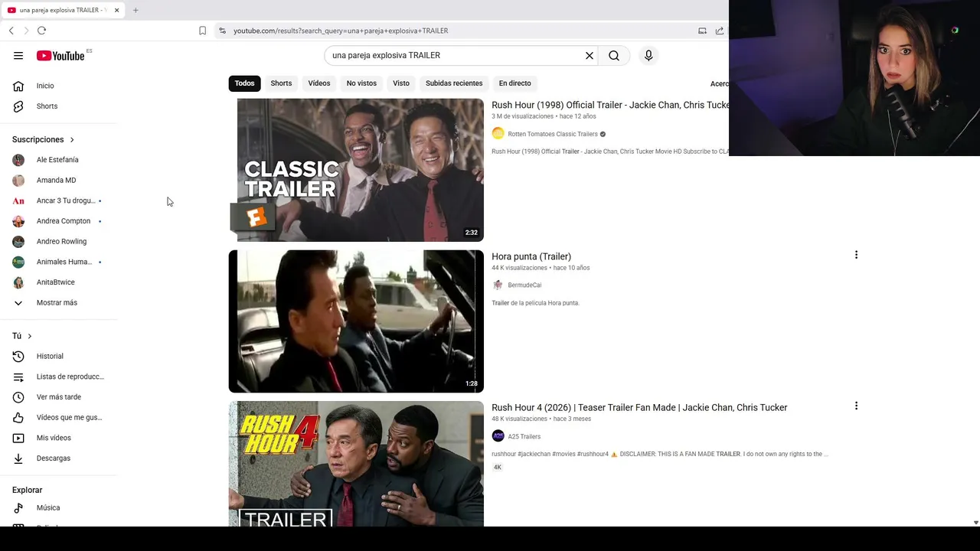980x551 pixels.
Task: Select the Subidas recientes filter chip
Action: coord(454,83)
